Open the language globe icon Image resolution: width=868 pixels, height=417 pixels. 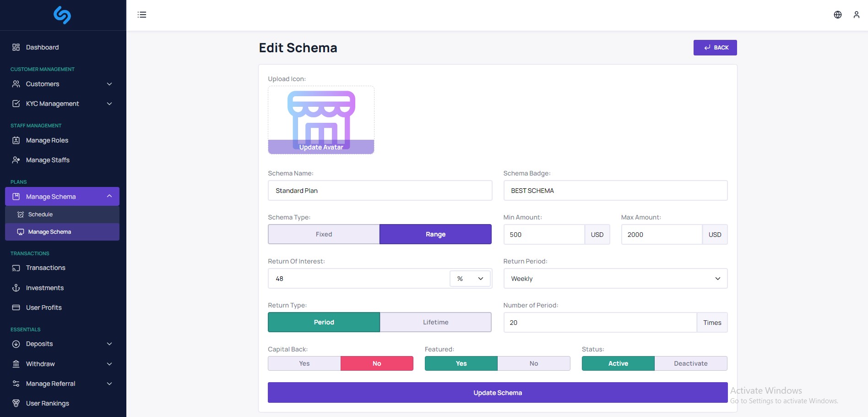pyautogui.click(x=837, y=15)
